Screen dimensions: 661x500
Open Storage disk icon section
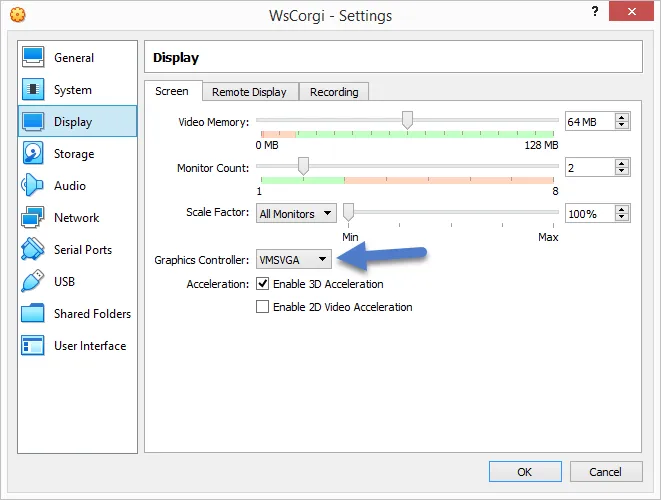coord(33,153)
